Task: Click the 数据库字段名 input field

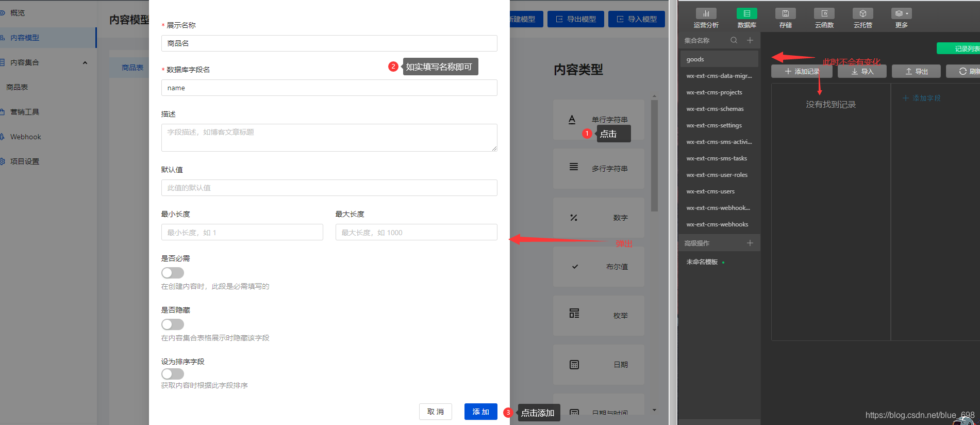Action: point(329,88)
